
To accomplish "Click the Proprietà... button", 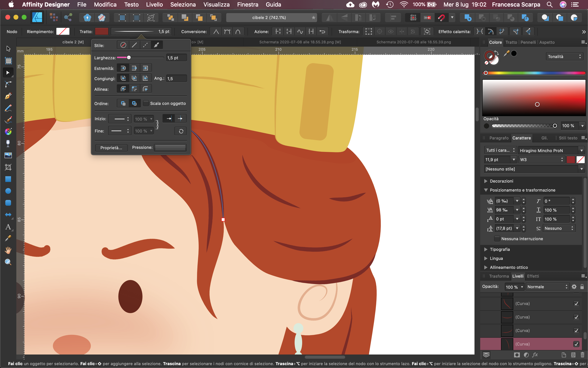I will pyautogui.click(x=111, y=148).
